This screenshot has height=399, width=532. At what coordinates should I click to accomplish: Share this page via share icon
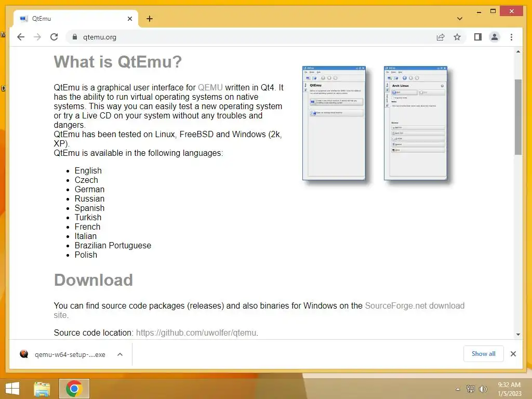click(441, 37)
